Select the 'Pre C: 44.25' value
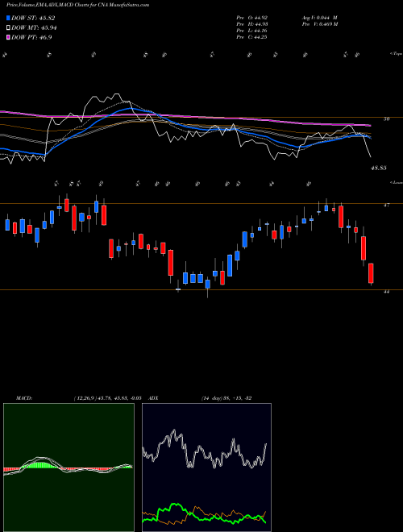The height and width of the screenshot is (532, 403). (251, 37)
